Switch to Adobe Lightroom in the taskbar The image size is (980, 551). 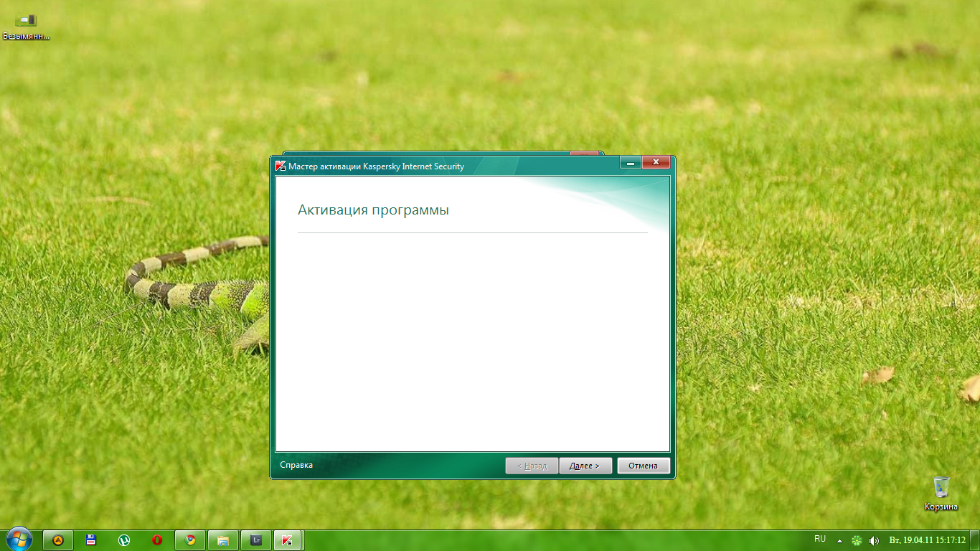256,540
